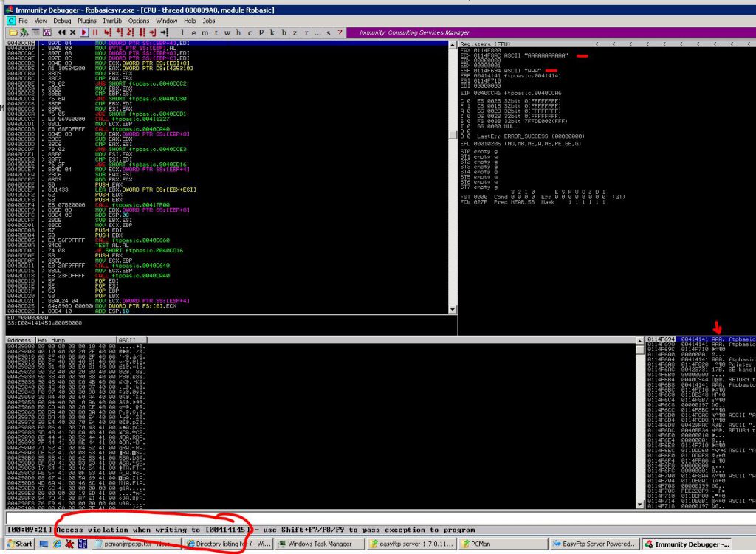The height and width of the screenshot is (554, 756).
Task: Click the Trace over icon
Action: pos(142,32)
